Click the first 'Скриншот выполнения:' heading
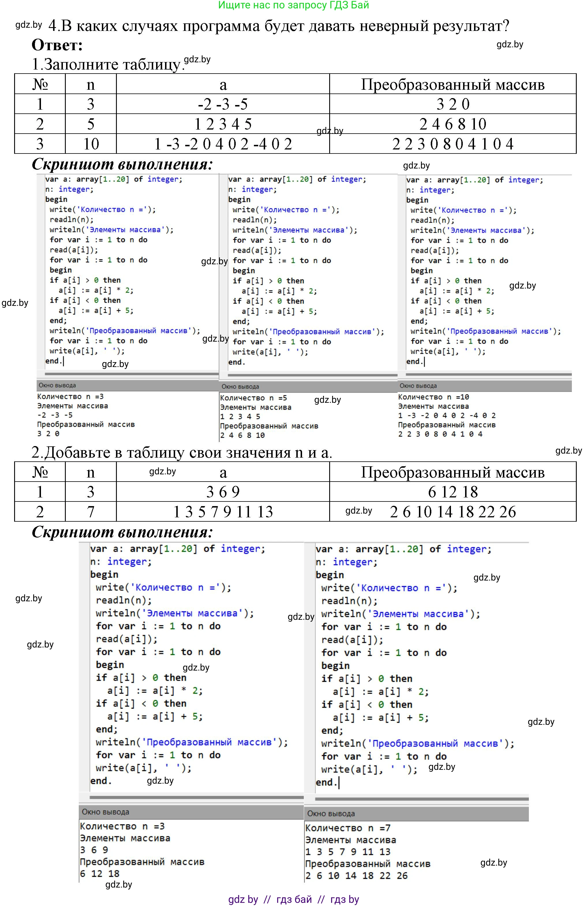The image size is (588, 906). 122,164
